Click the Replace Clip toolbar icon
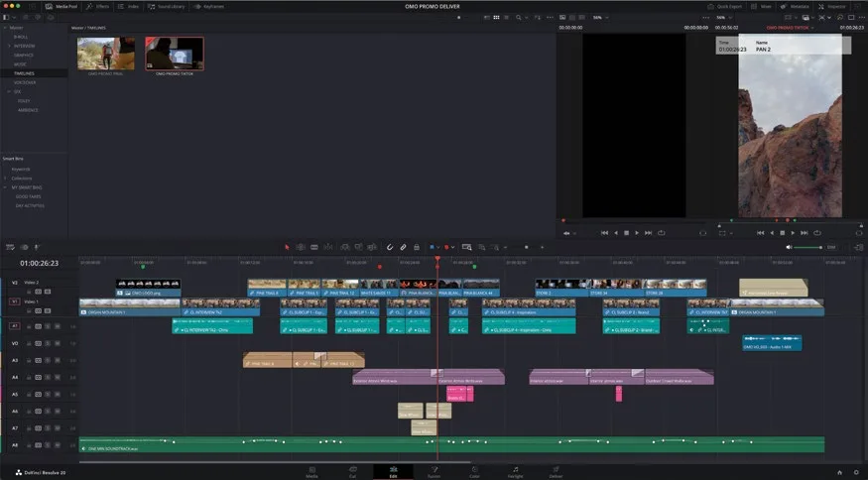Screen dimensions: 868x480 coord(372,247)
